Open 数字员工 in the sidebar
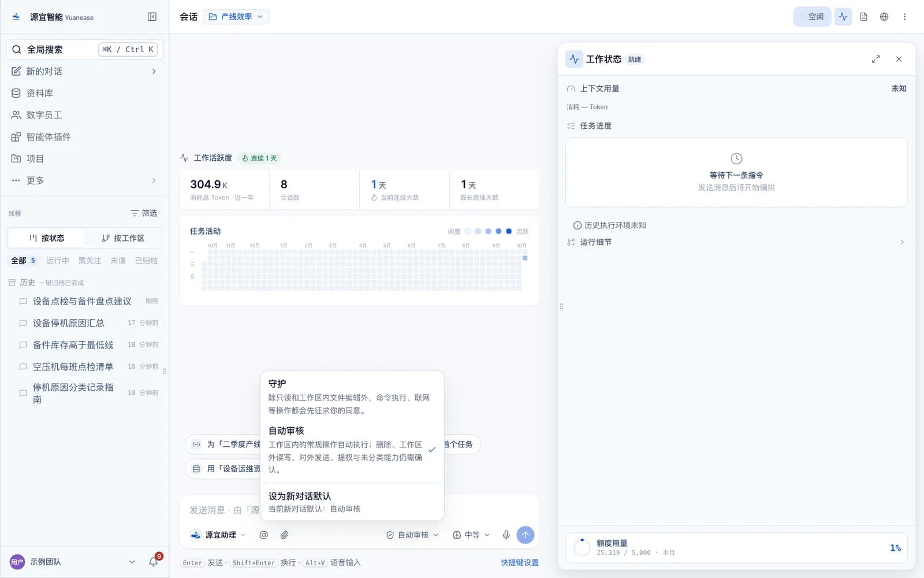 click(x=85, y=115)
